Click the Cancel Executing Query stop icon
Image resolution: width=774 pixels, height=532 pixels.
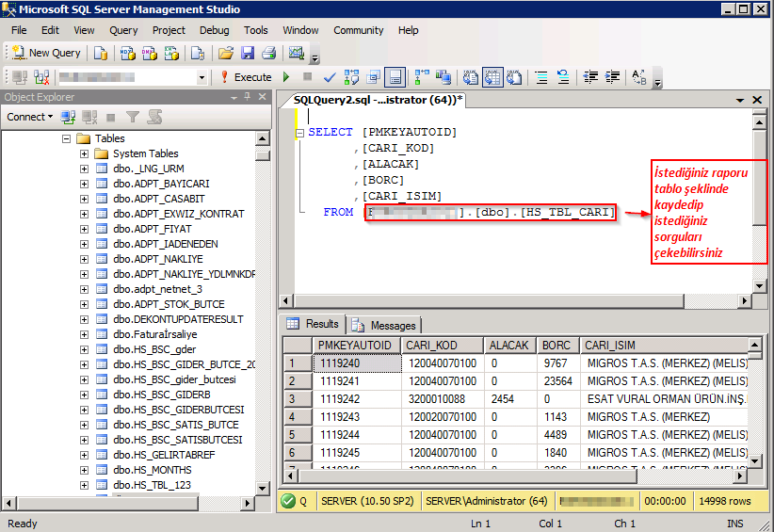(307, 77)
